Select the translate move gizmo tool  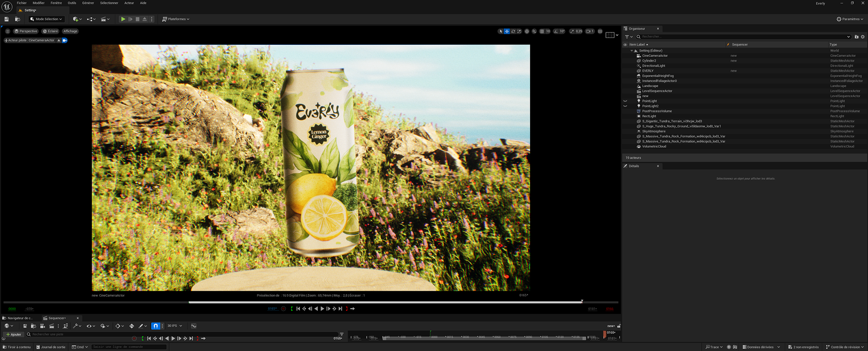[x=507, y=31]
